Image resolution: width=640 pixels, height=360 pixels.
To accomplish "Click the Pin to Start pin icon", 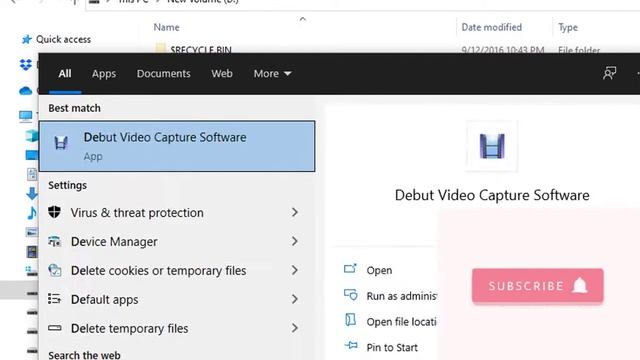I will pos(351,346).
